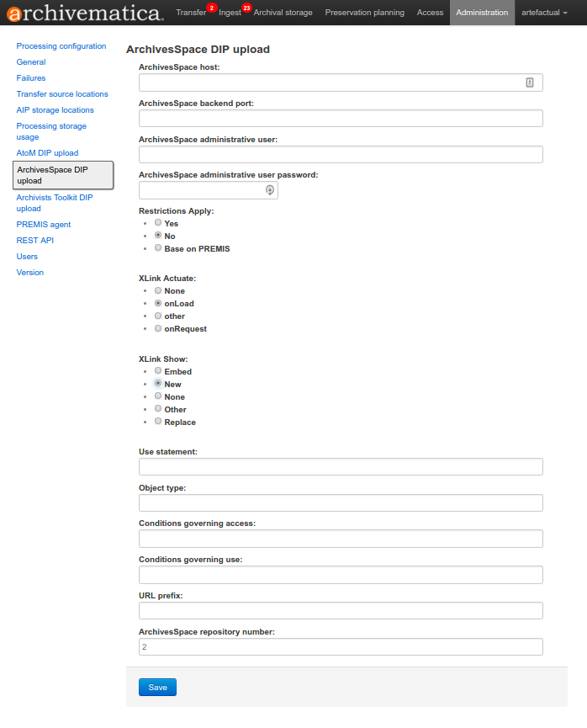Focus the ArchivesSpace backend port field

click(341, 118)
